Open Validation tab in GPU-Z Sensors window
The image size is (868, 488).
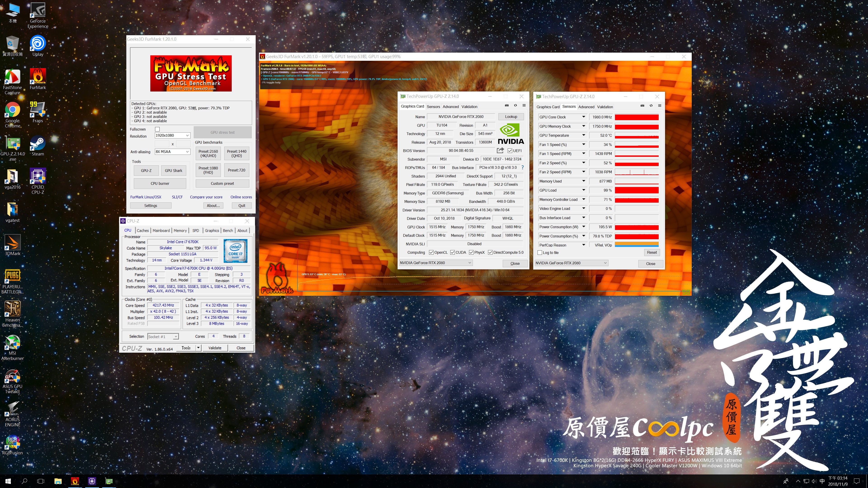click(605, 107)
